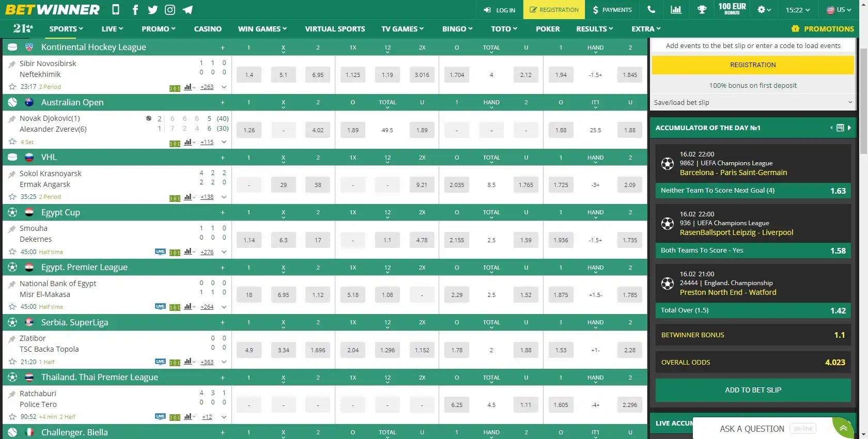Open the WIN GAMES menu

pyautogui.click(x=262, y=29)
